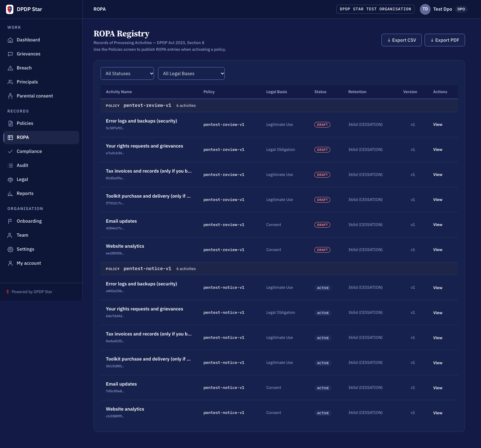View the active Email updates activity

(x=438, y=388)
